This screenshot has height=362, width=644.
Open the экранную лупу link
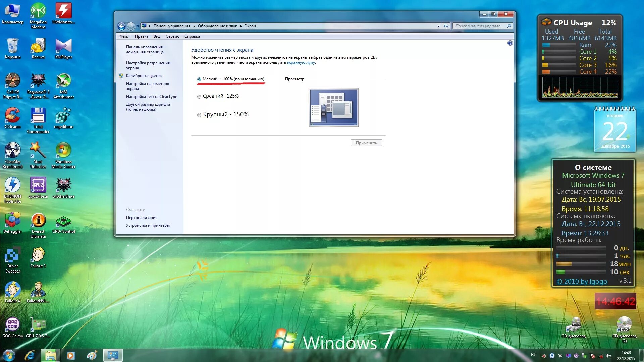pyautogui.click(x=301, y=62)
